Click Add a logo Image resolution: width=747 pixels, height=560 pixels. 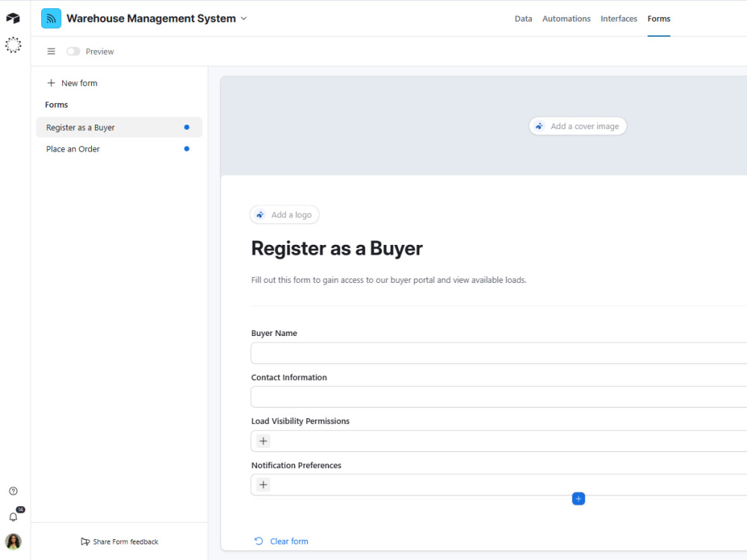pos(285,215)
